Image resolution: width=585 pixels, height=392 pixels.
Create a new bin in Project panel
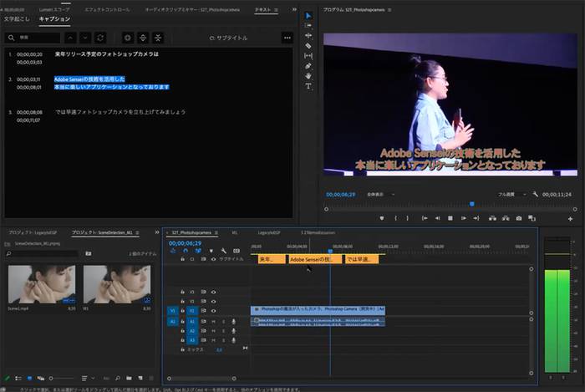point(129,378)
